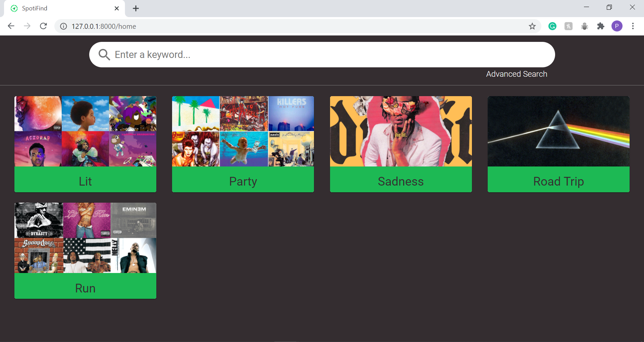The image size is (644, 342).
Task: Reload the page
Action: (x=43, y=26)
